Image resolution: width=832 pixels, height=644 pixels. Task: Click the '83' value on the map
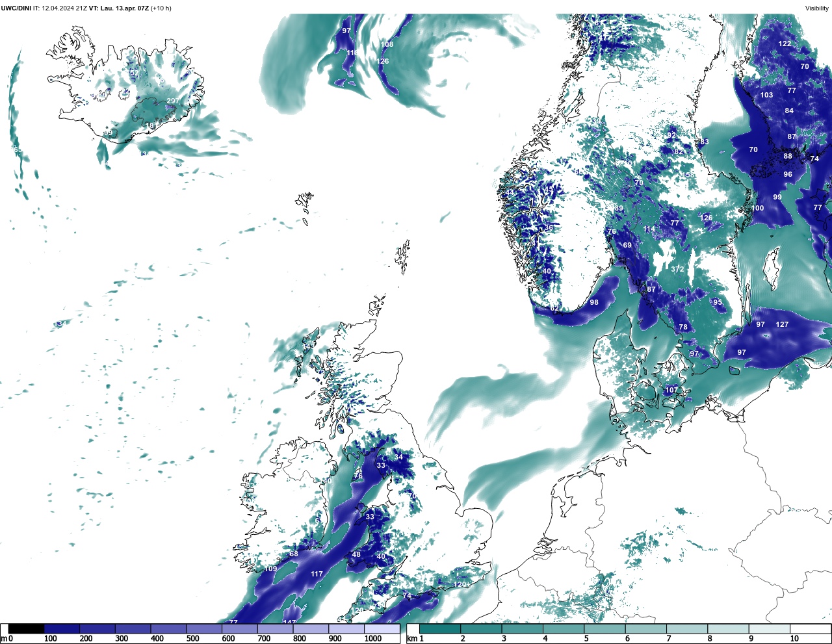pos(705,142)
